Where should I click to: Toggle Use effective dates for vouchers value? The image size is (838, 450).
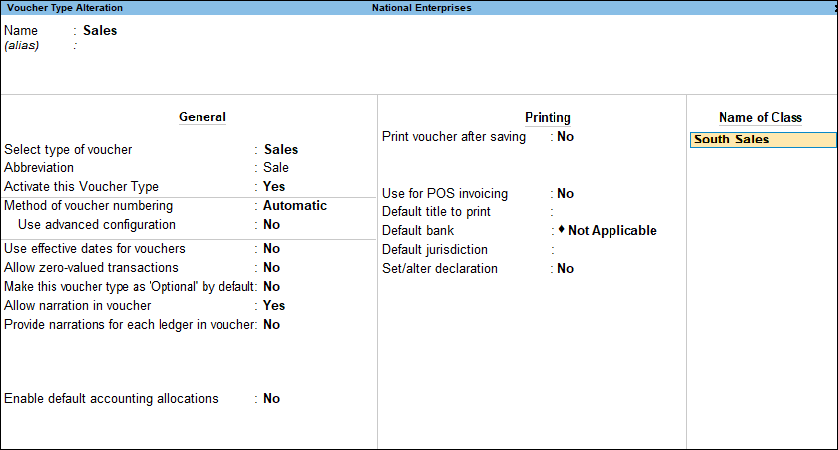[x=271, y=249]
